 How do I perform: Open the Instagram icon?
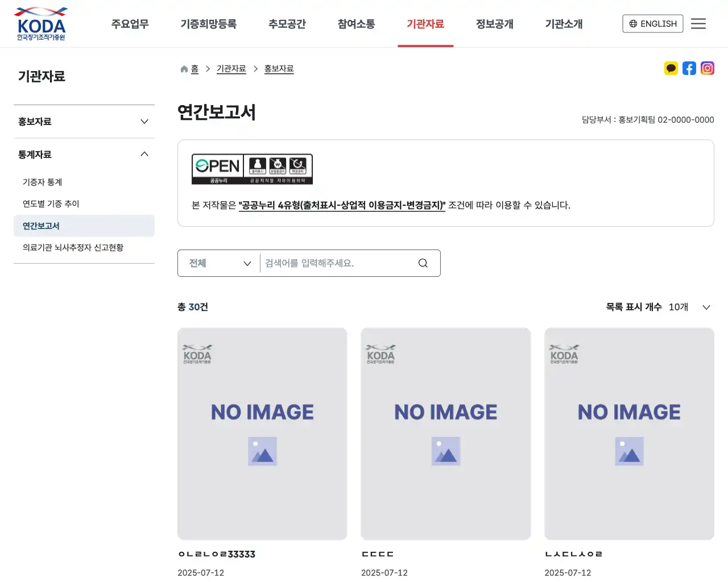[708, 68]
